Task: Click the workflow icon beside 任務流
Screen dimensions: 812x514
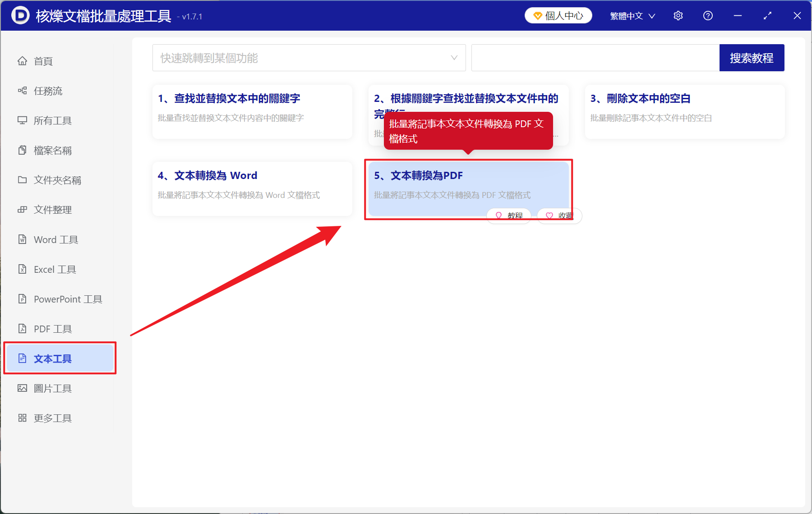Action: point(22,91)
